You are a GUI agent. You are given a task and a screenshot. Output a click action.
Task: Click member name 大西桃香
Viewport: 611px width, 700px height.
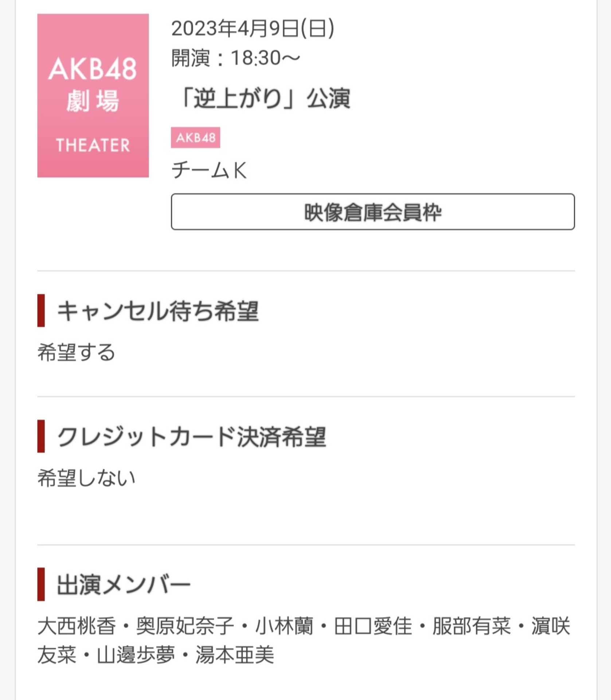point(77,626)
